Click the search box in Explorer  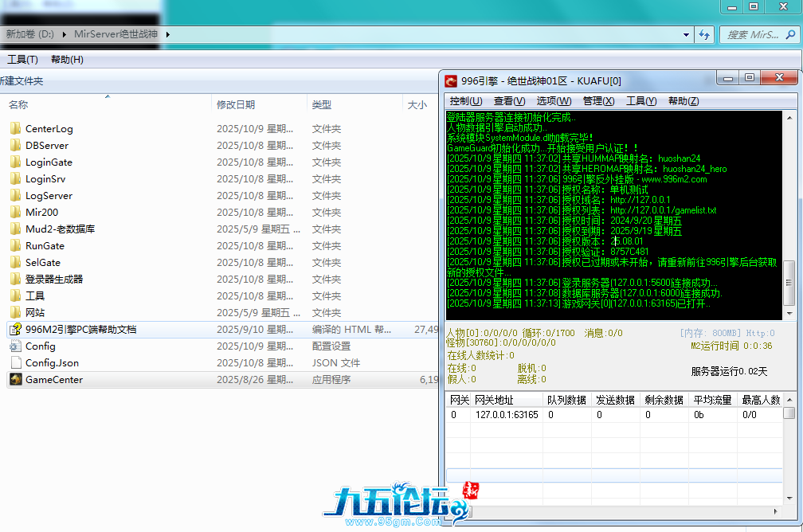[x=757, y=35]
